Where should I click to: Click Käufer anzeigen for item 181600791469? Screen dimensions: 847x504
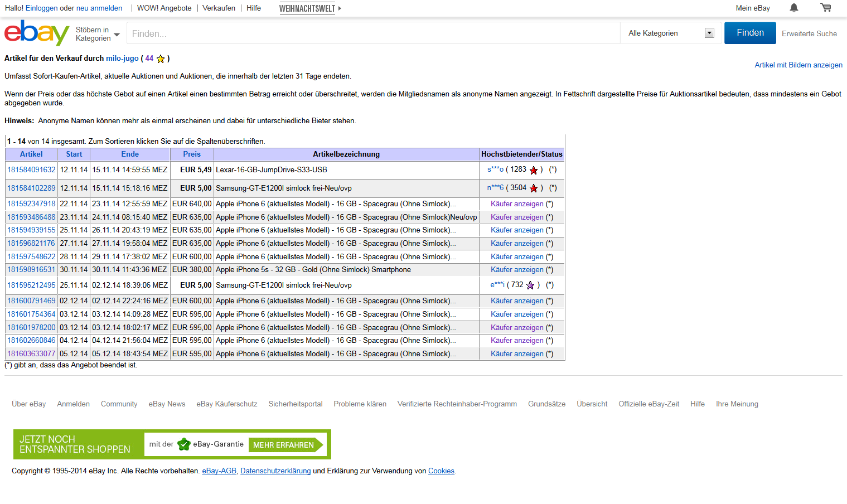click(x=517, y=301)
